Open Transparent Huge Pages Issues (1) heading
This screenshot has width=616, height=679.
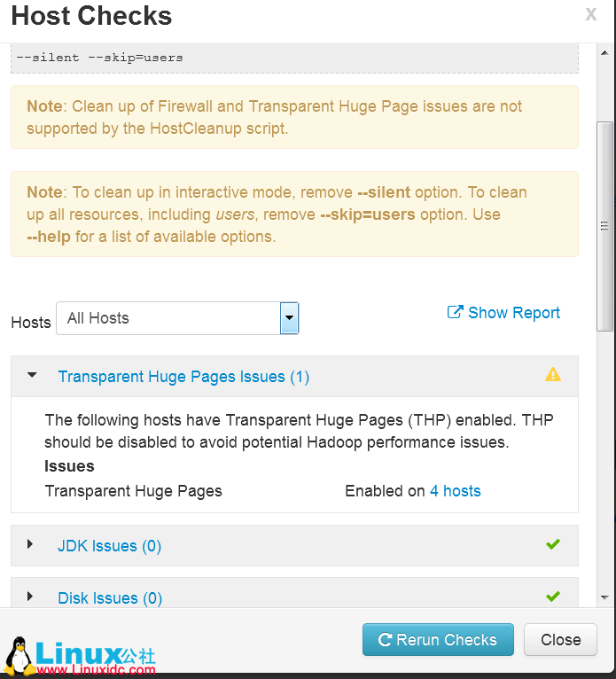(183, 377)
